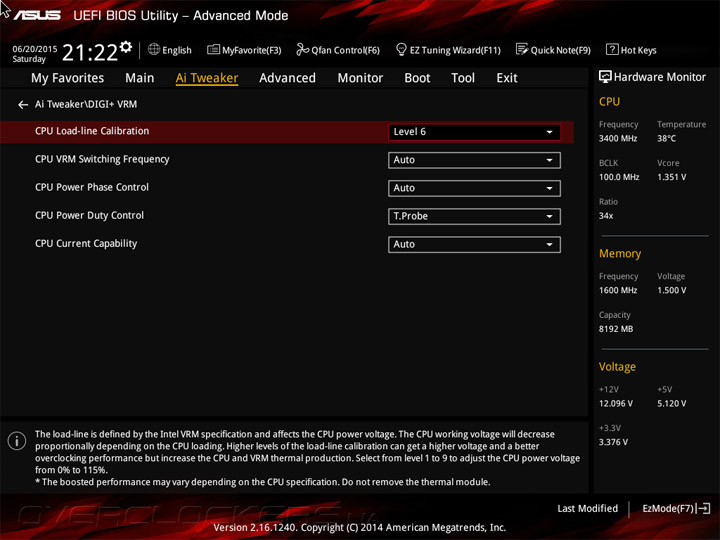Click the +5V reading 5.120 V
Viewport: 720px width, 540px height.
[671, 403]
